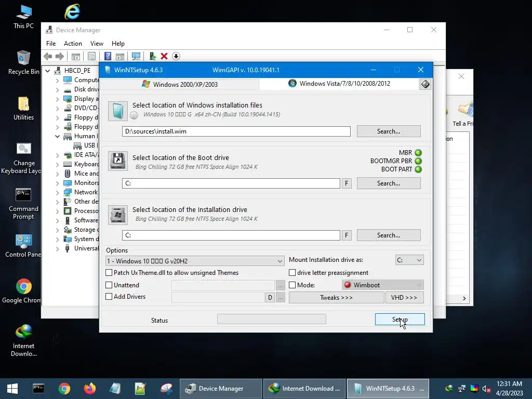The width and height of the screenshot is (532, 399).
Task: Click the red X Uninstall device icon
Action: [164, 56]
